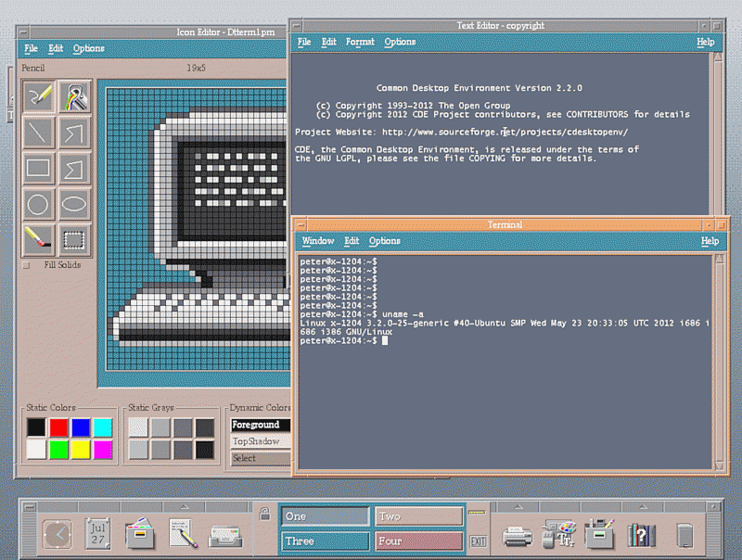Image resolution: width=742 pixels, height=560 pixels.
Task: Expand the subpanel arrow above Text Editor icon
Action: (x=184, y=506)
